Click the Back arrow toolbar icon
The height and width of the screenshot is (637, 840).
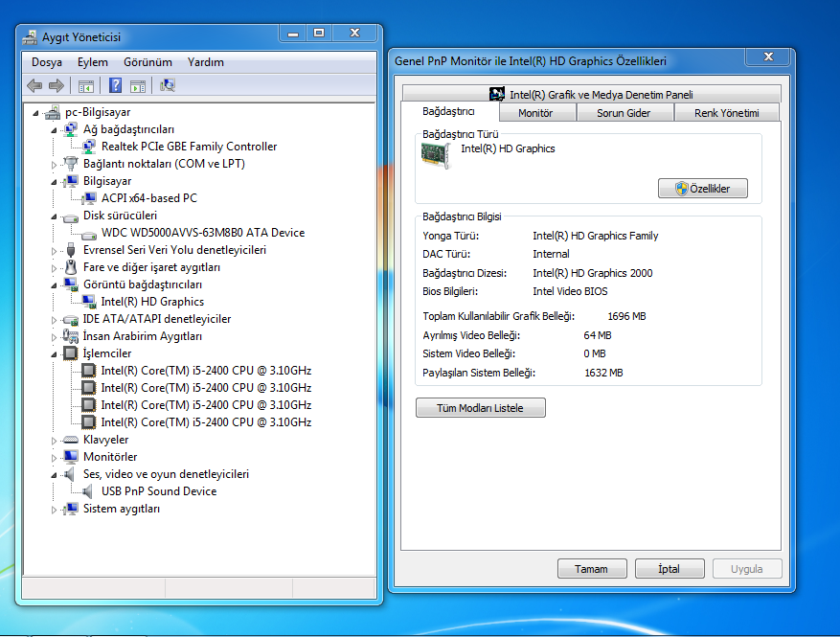coord(34,85)
